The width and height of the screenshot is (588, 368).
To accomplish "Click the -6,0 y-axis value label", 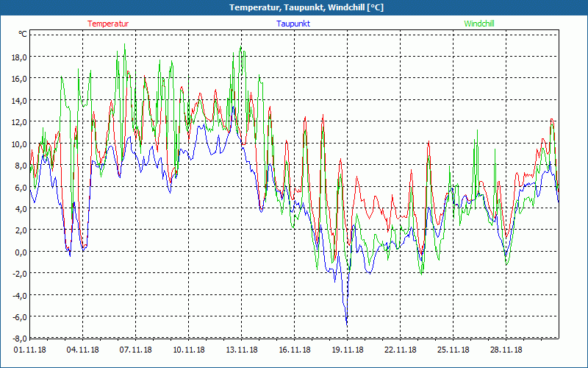I will click(x=18, y=317).
